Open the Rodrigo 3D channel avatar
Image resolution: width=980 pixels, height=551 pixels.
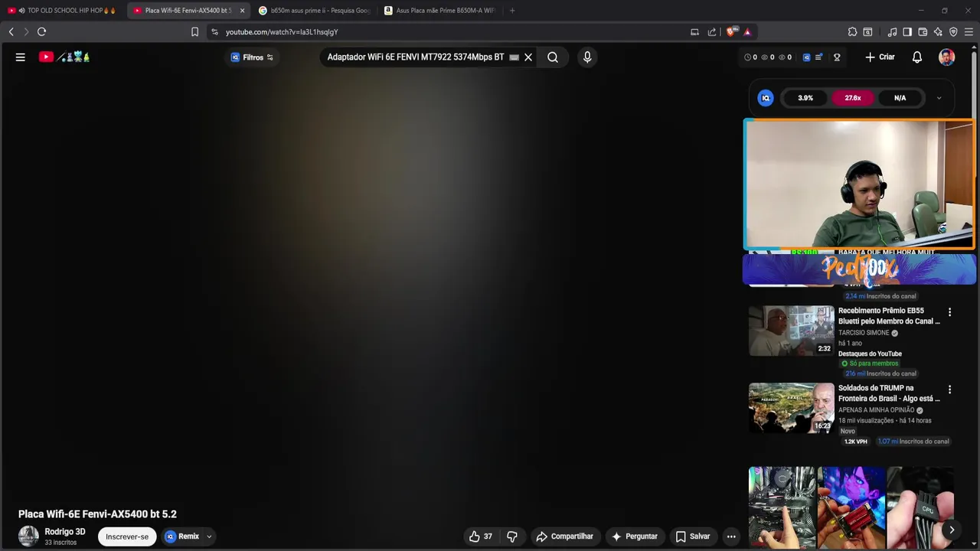tap(28, 536)
